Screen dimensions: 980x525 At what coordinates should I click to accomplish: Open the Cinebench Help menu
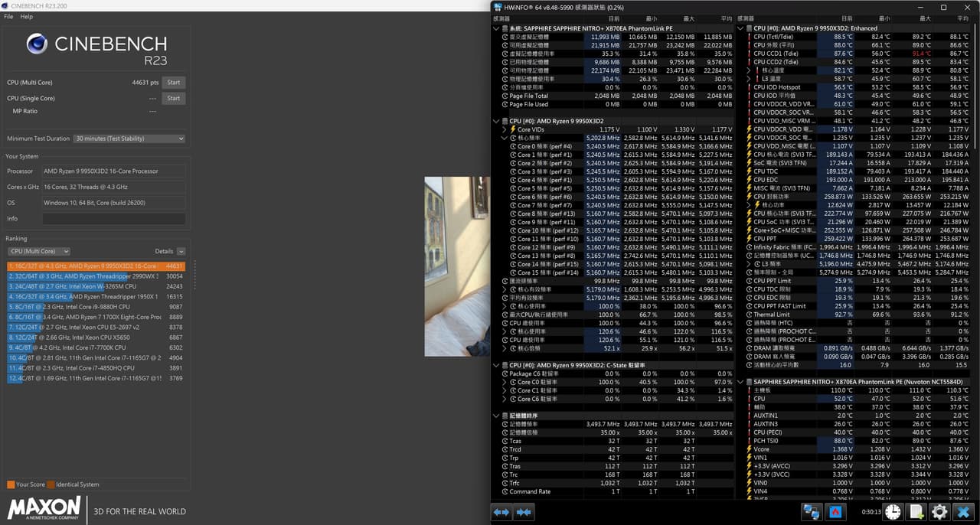click(x=27, y=16)
